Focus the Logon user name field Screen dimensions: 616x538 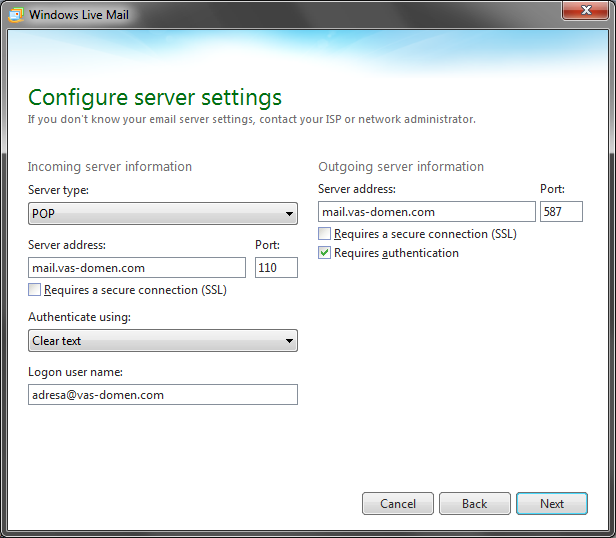[x=163, y=395]
